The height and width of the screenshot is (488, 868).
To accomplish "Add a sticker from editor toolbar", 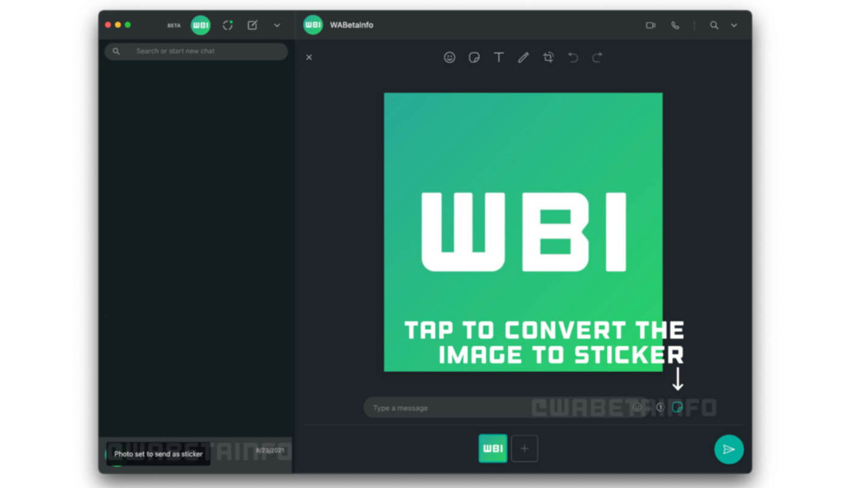I will click(x=474, y=57).
